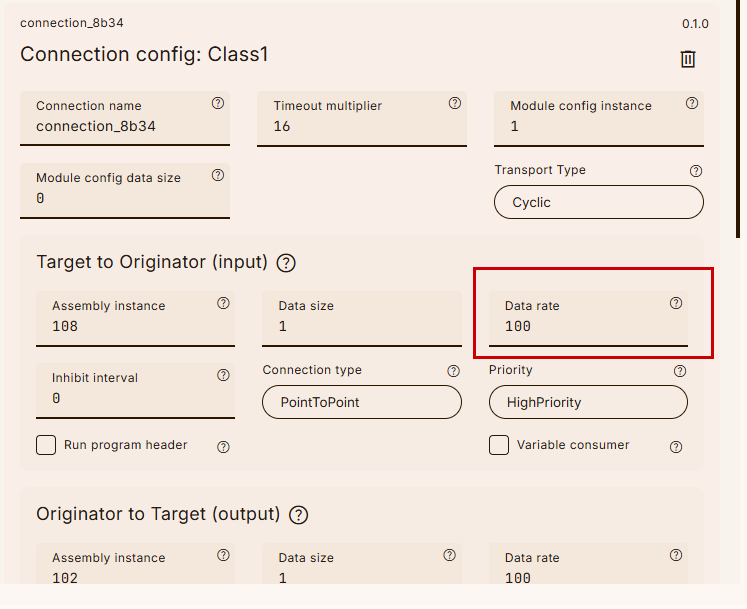The width and height of the screenshot is (747, 609).
Task: Select the input Assembly instance field 108
Action: tap(135, 327)
